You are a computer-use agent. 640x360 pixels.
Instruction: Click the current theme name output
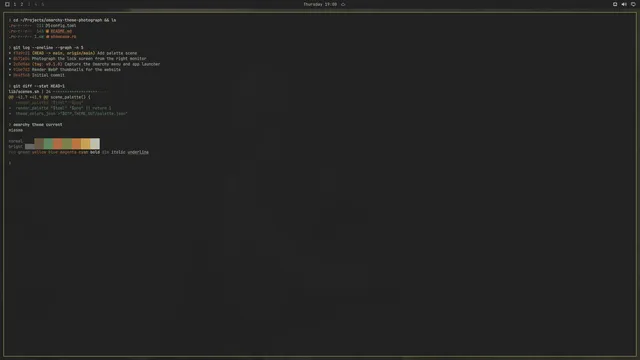[x=16, y=130]
